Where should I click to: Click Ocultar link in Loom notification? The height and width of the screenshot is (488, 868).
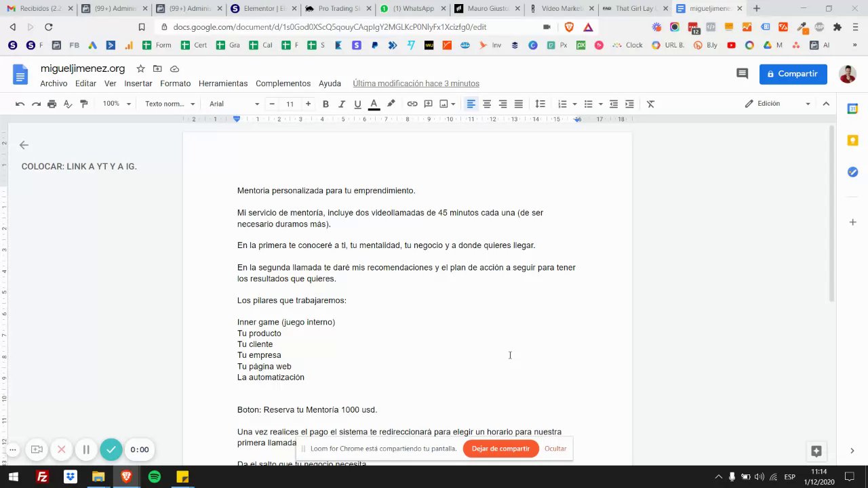555,449
